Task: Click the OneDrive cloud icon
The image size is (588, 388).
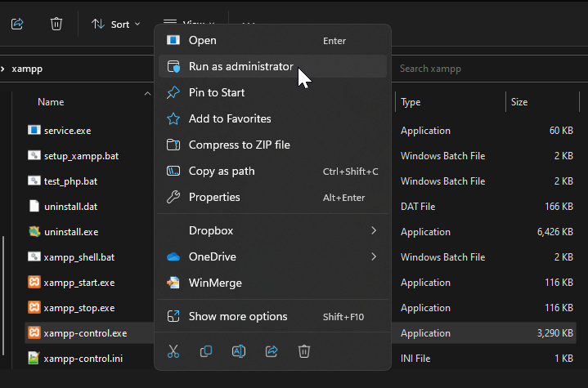Action: click(x=173, y=257)
